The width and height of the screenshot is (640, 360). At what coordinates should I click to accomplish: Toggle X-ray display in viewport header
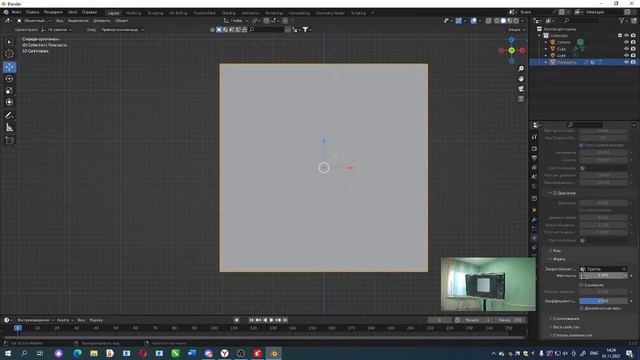click(x=488, y=20)
